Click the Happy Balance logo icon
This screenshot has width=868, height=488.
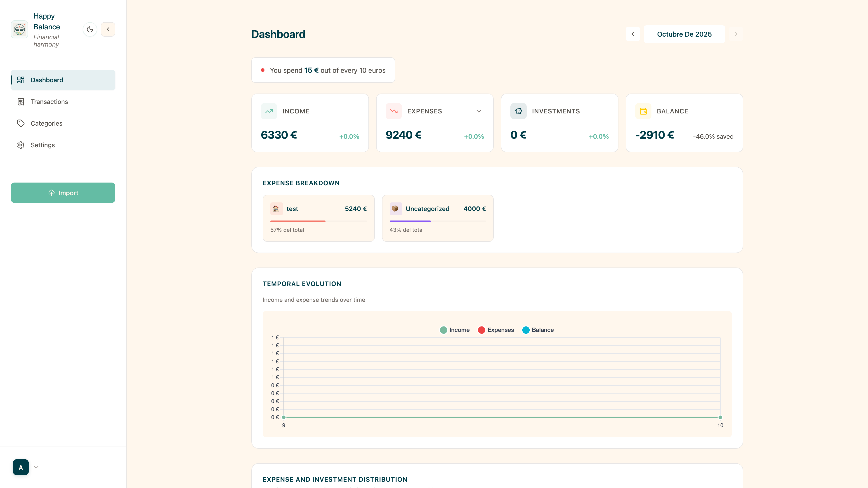(19, 30)
